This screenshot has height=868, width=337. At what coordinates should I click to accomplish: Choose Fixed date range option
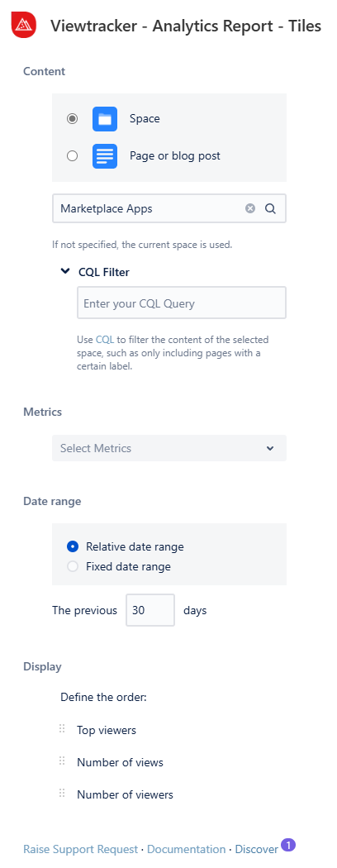coord(73,566)
